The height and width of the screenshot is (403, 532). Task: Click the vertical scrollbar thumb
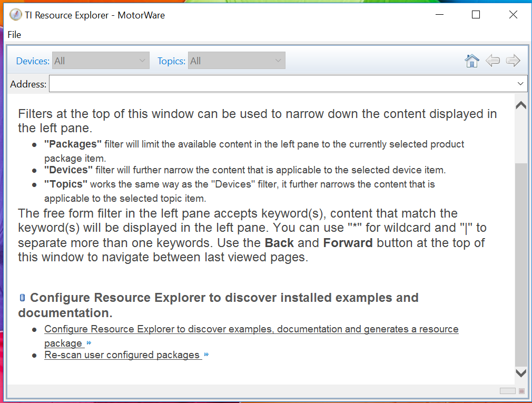coord(520,263)
